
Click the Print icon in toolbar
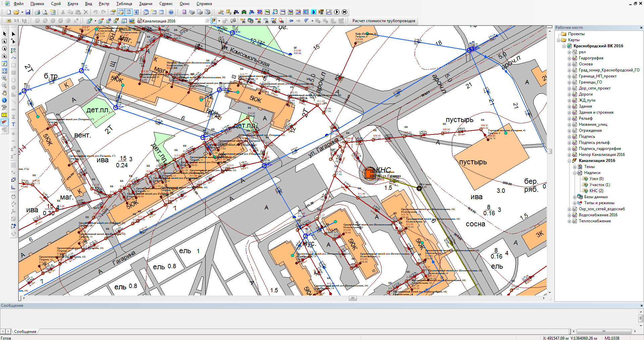point(37,12)
